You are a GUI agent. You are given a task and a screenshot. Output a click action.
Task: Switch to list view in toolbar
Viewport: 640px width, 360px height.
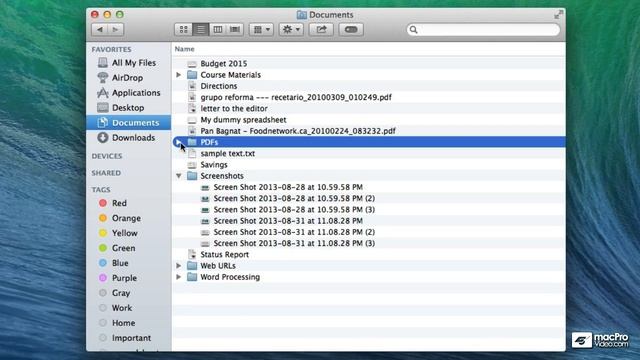201,29
